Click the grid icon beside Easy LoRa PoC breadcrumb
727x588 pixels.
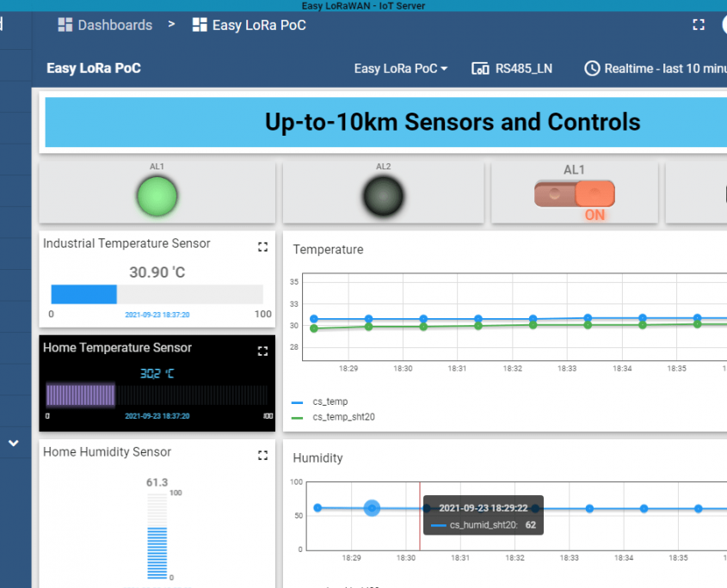[x=200, y=25]
